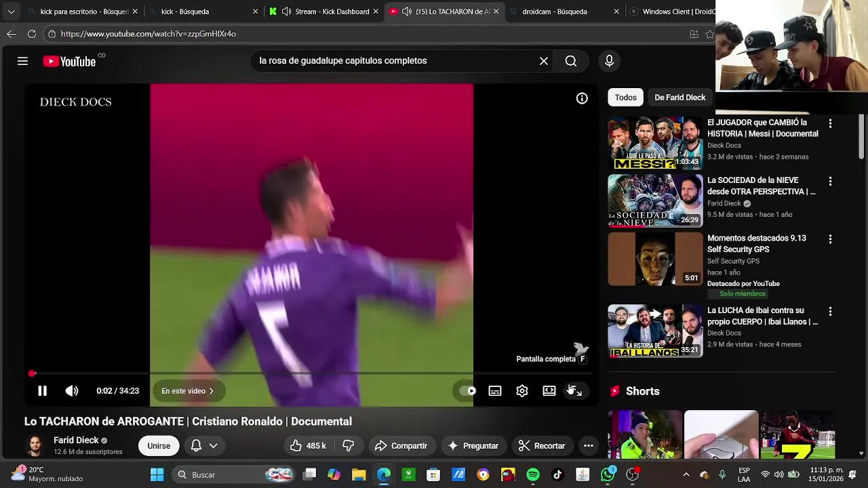Open TikTok from the taskbar
Image resolution: width=868 pixels, height=488 pixels.
tap(557, 475)
